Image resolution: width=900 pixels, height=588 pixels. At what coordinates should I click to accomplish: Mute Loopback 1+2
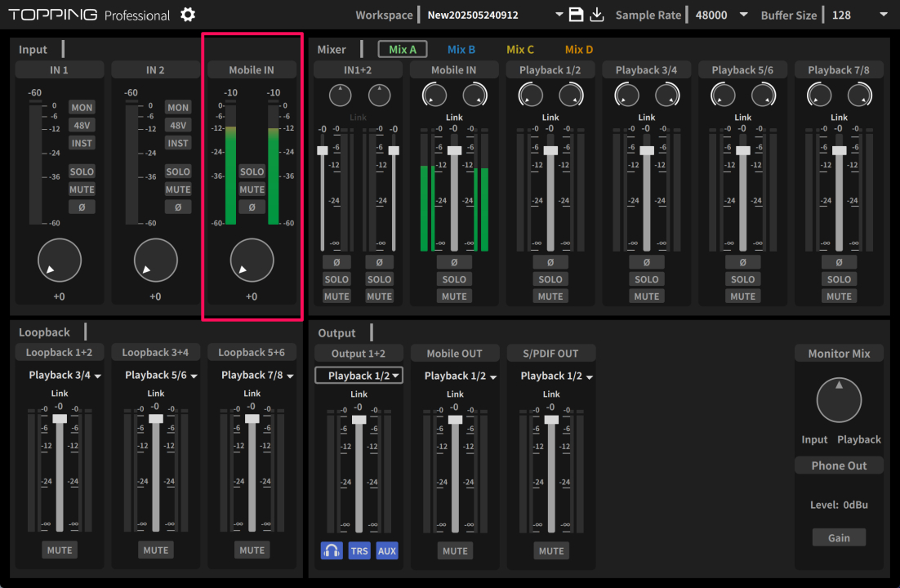tap(60, 550)
